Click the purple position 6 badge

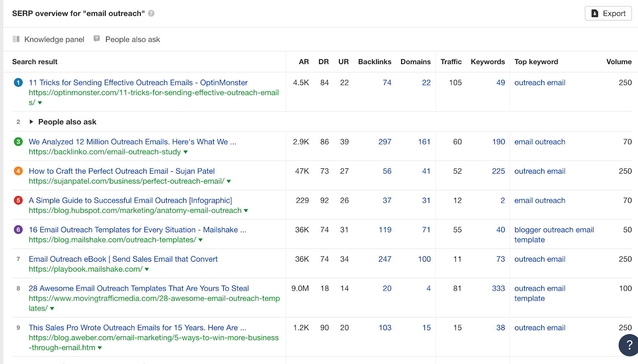[x=18, y=230]
